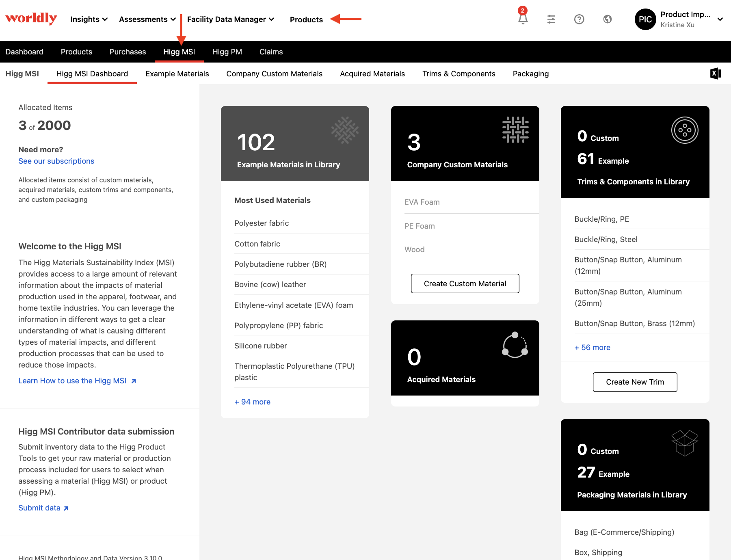Open the Example Materials subtab
Screen dimensions: 731x560
pyautogui.click(x=177, y=74)
